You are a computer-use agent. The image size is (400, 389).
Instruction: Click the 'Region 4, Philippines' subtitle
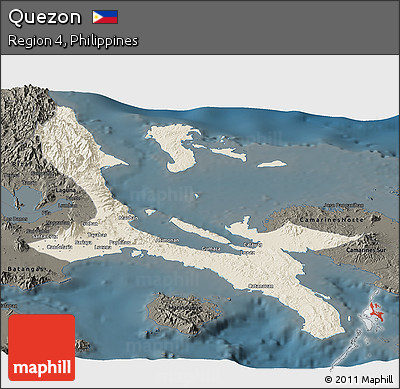[73, 41]
